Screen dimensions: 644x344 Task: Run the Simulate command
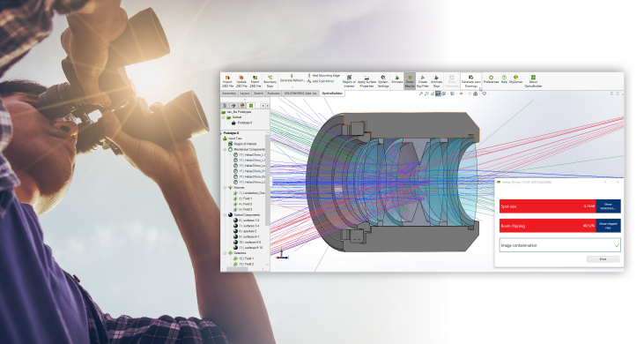click(396, 79)
